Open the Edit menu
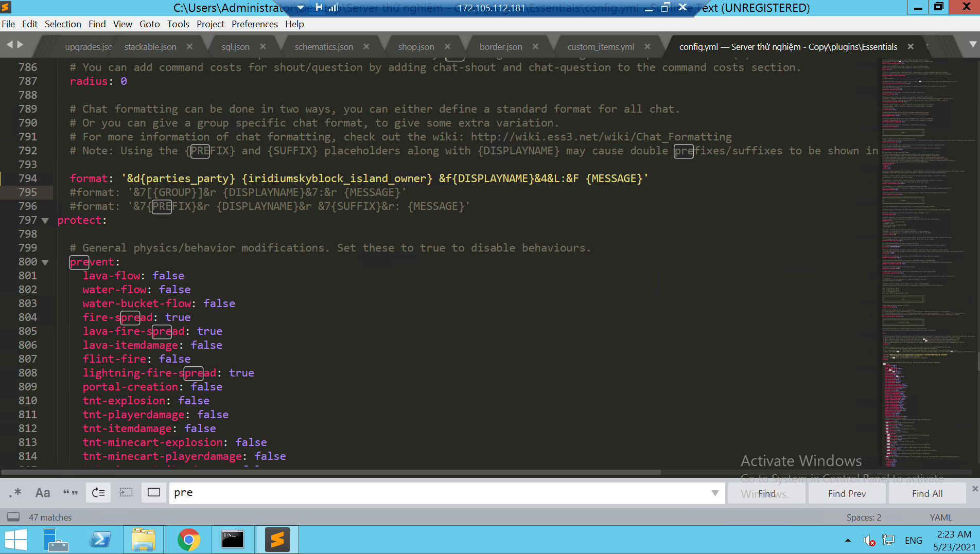980x554 pixels. (30, 24)
